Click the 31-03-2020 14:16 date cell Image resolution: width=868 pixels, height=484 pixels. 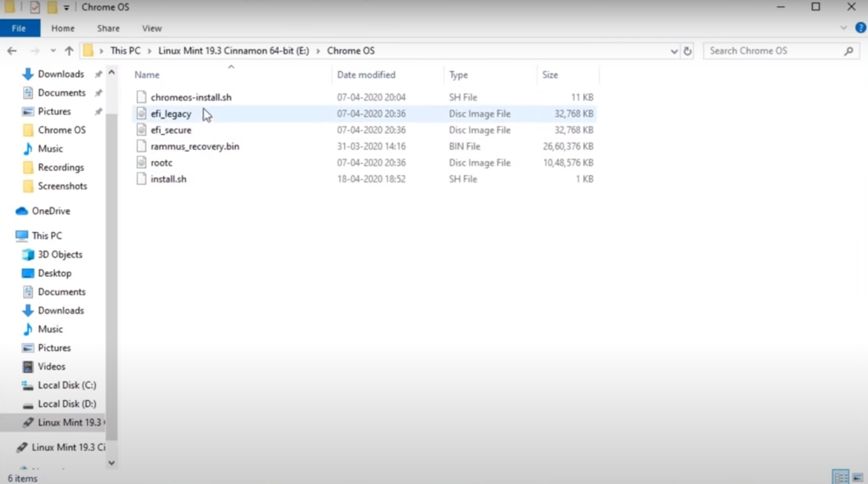pos(371,146)
